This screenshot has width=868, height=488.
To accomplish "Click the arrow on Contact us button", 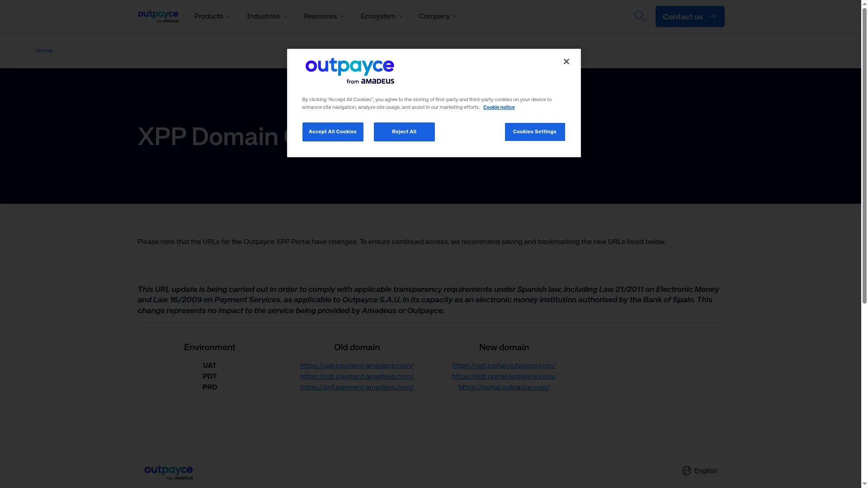I will [712, 16].
